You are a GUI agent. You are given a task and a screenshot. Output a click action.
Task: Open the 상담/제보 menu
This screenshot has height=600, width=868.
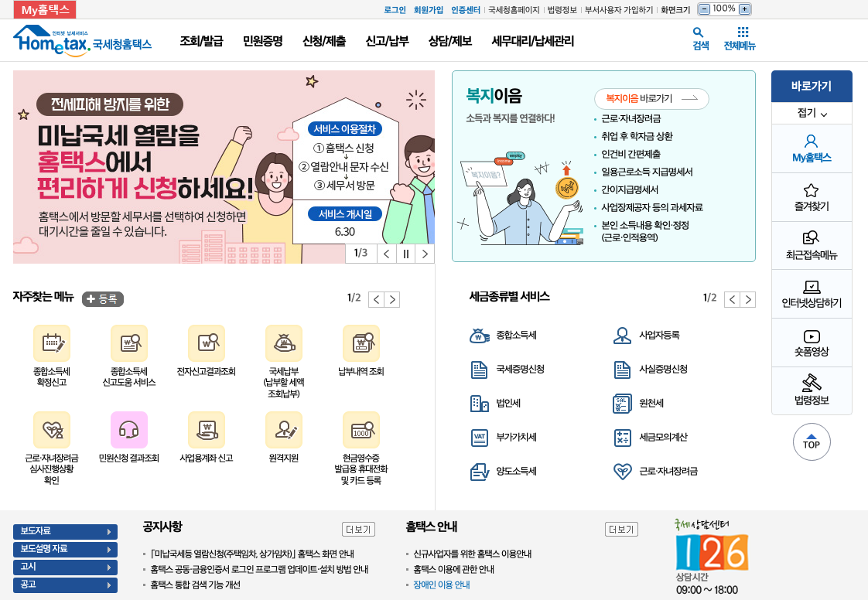tap(450, 41)
